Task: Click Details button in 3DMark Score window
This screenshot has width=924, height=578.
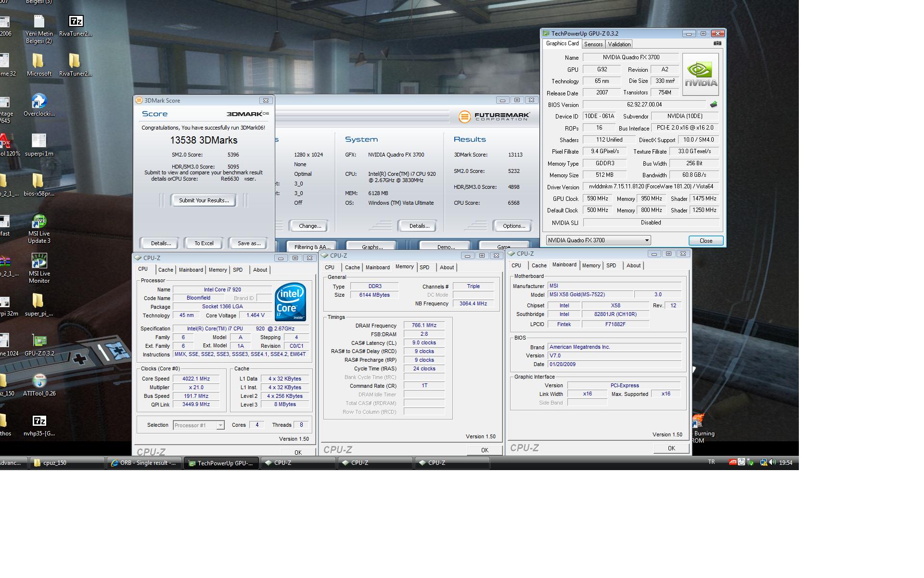Action: (161, 243)
